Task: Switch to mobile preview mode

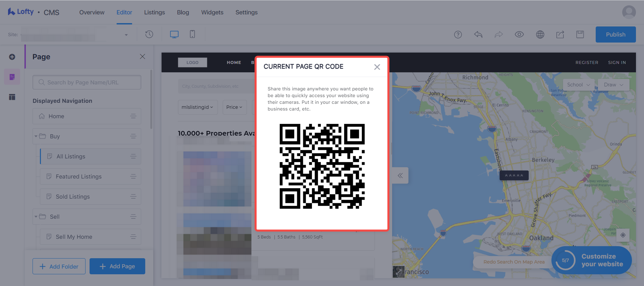Action: (x=193, y=34)
